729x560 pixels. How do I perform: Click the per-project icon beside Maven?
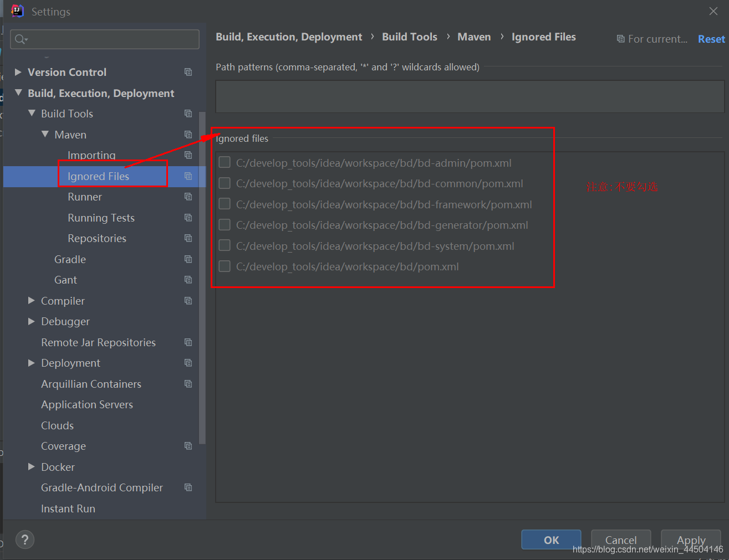[188, 135]
